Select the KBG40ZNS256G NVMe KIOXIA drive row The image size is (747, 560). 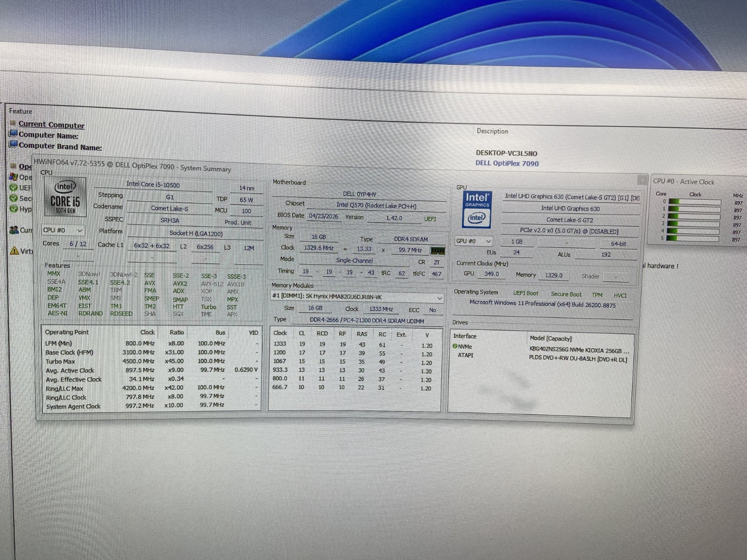[542, 349]
